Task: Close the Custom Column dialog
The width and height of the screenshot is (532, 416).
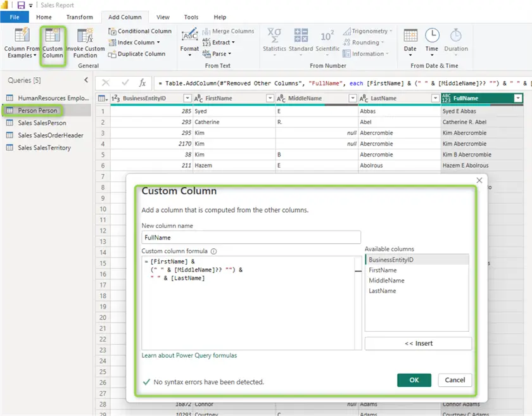Action: click(x=479, y=180)
